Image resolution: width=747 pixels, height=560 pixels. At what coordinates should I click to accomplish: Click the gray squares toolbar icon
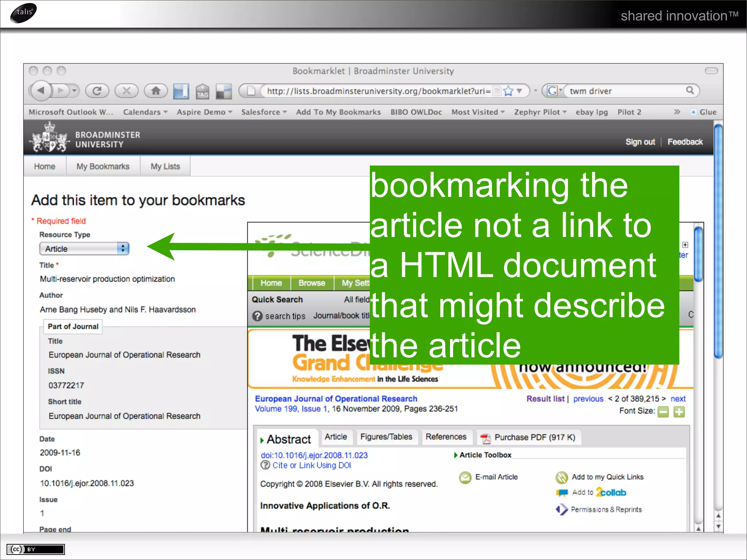pos(224,91)
